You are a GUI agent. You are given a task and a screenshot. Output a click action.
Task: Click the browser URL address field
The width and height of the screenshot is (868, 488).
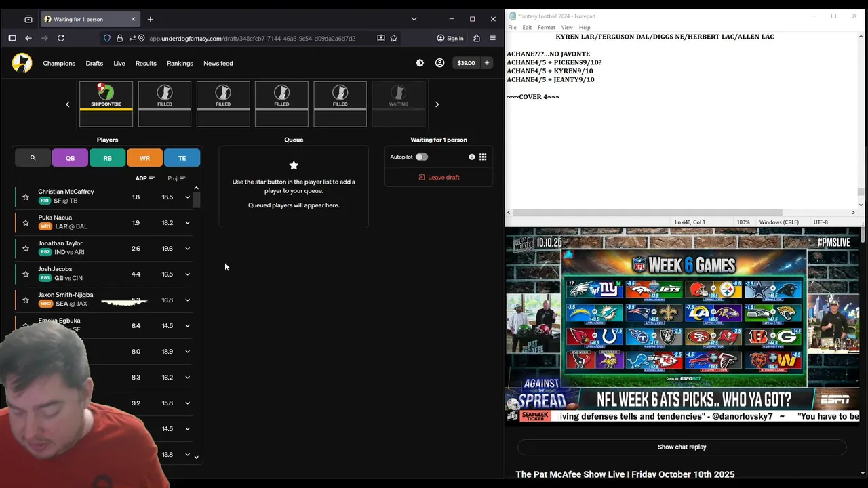pos(252,38)
